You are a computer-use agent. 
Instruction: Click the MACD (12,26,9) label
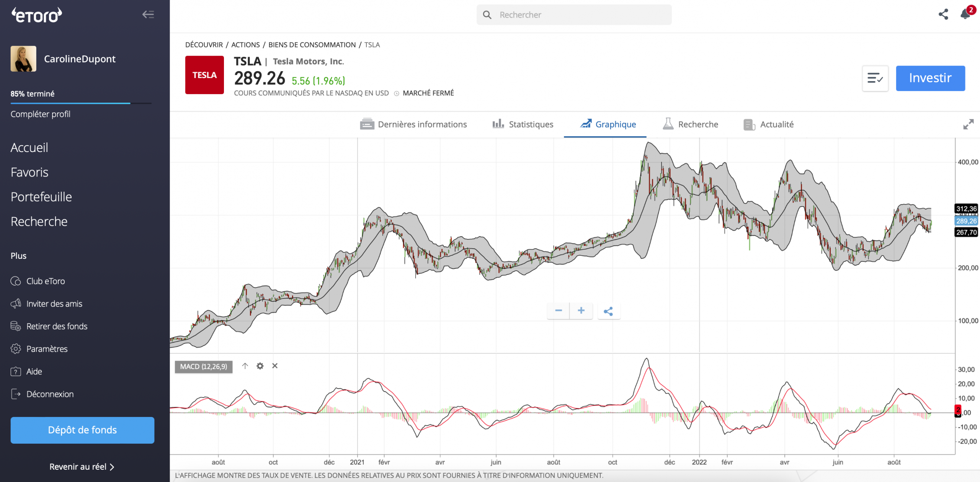tap(204, 367)
